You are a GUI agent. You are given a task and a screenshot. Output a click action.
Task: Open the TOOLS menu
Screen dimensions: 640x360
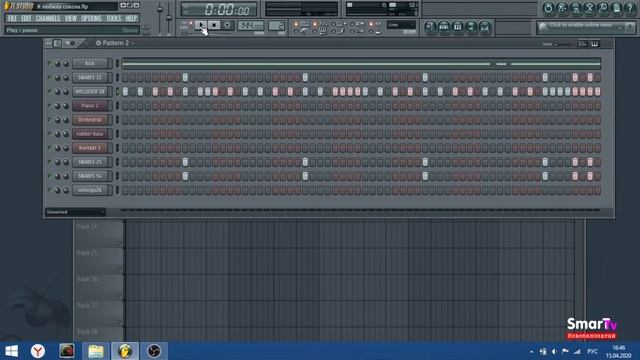(x=113, y=18)
